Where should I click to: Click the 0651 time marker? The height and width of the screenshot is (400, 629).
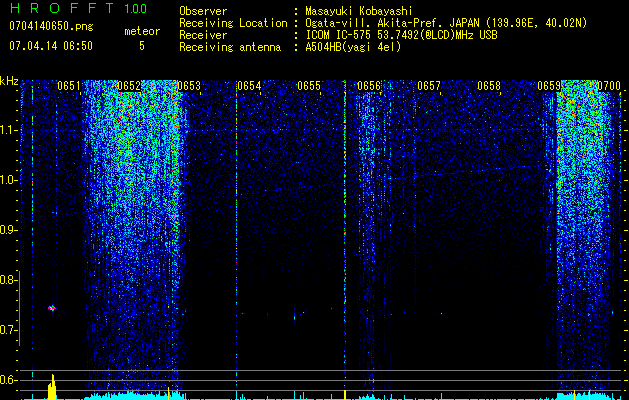[69, 86]
